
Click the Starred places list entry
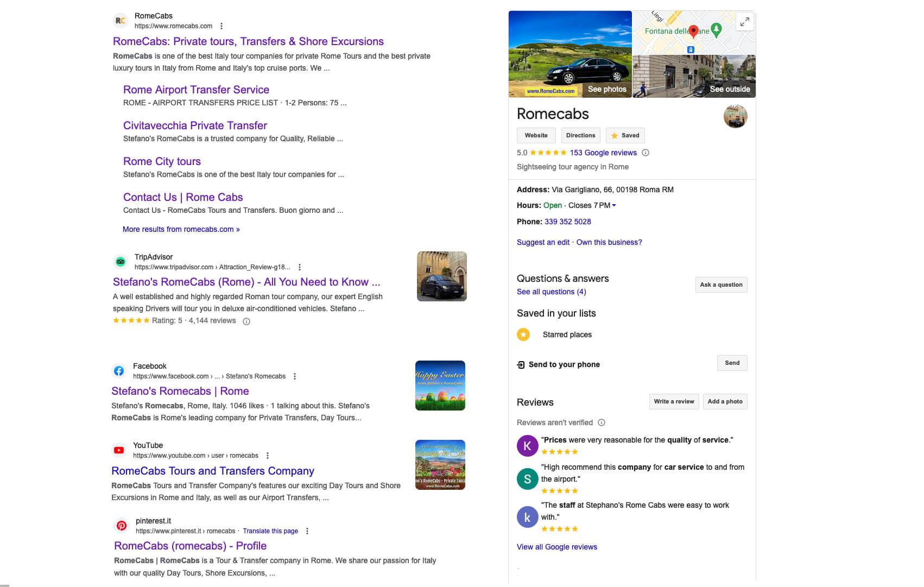[567, 334]
